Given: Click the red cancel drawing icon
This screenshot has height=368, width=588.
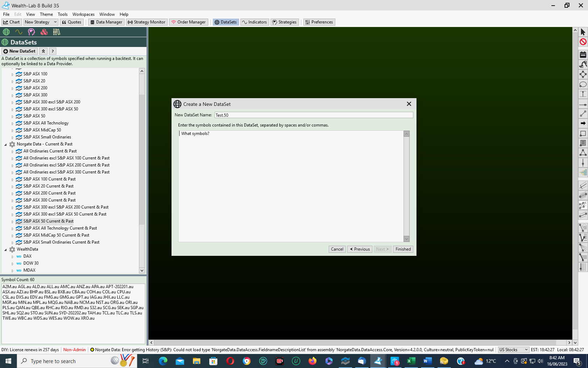Looking at the screenshot, I should [583, 42].
